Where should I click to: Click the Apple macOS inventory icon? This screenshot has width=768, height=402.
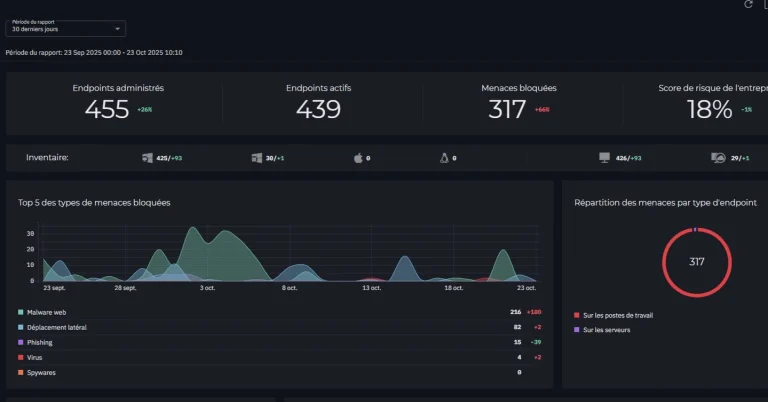356,158
